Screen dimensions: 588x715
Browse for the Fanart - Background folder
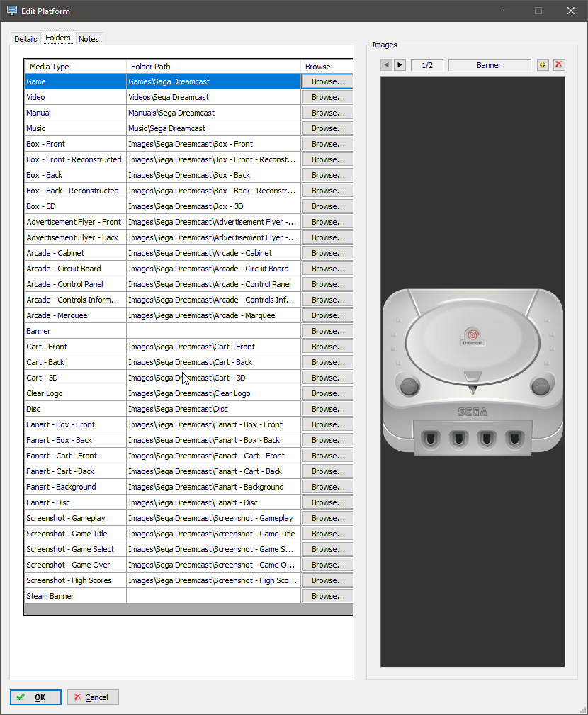(327, 487)
